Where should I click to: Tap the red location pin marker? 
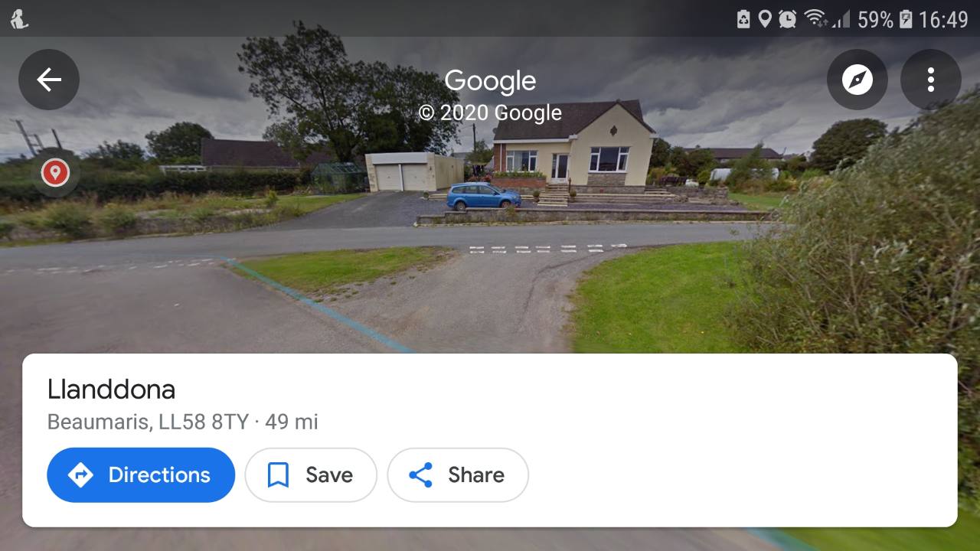tap(55, 172)
